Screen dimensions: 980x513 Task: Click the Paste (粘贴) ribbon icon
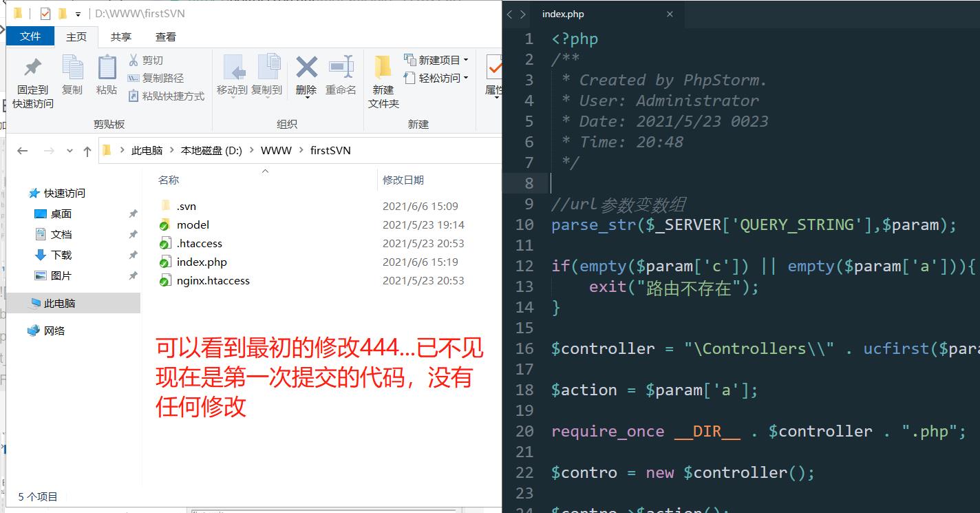pyautogui.click(x=107, y=67)
